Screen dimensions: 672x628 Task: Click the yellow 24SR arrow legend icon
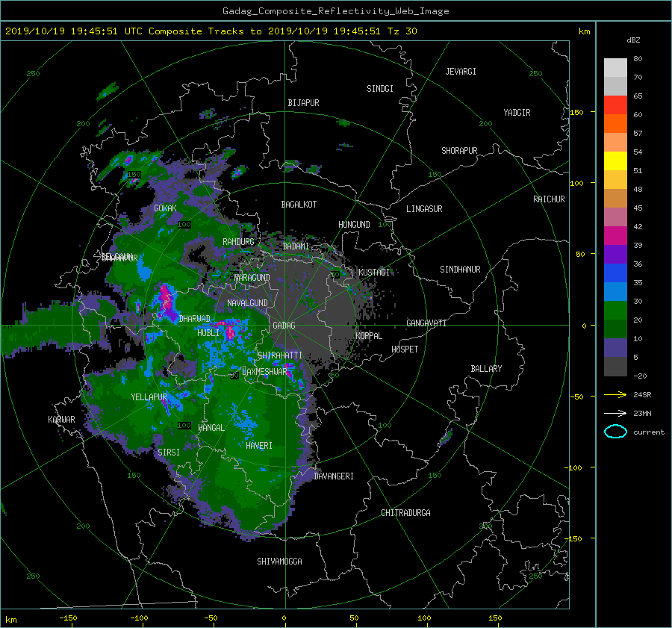(x=615, y=394)
